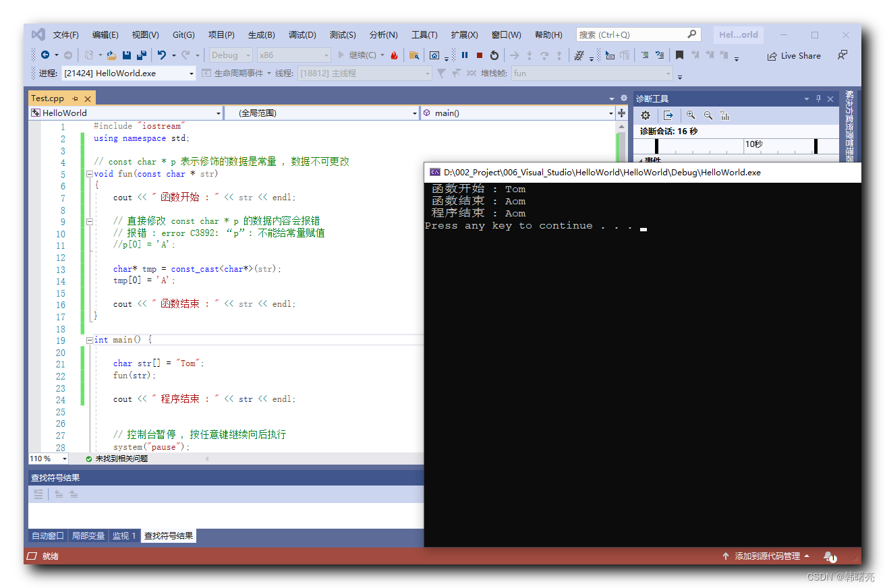
Task: Collapse the int main() function block
Action: point(90,340)
